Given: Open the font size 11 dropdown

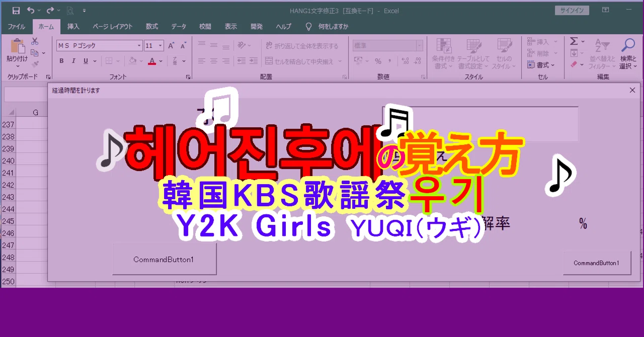Looking at the screenshot, I should pyautogui.click(x=160, y=46).
